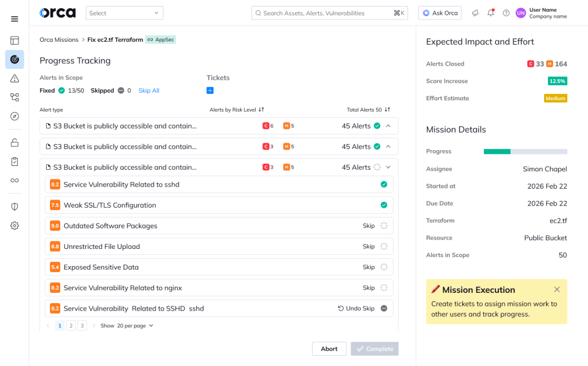
Task: Click the skip circle on Exposed Sensitive Data
Action: (384, 267)
